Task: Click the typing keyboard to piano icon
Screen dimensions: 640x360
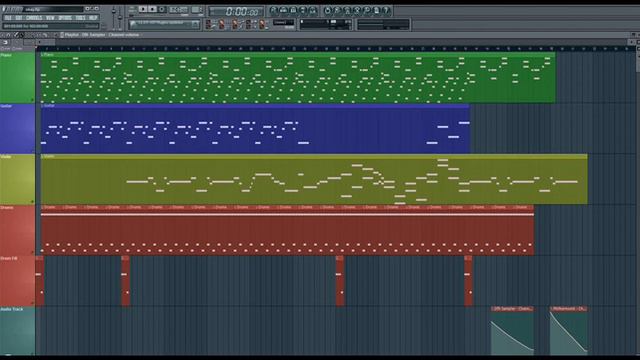Action: [208, 24]
